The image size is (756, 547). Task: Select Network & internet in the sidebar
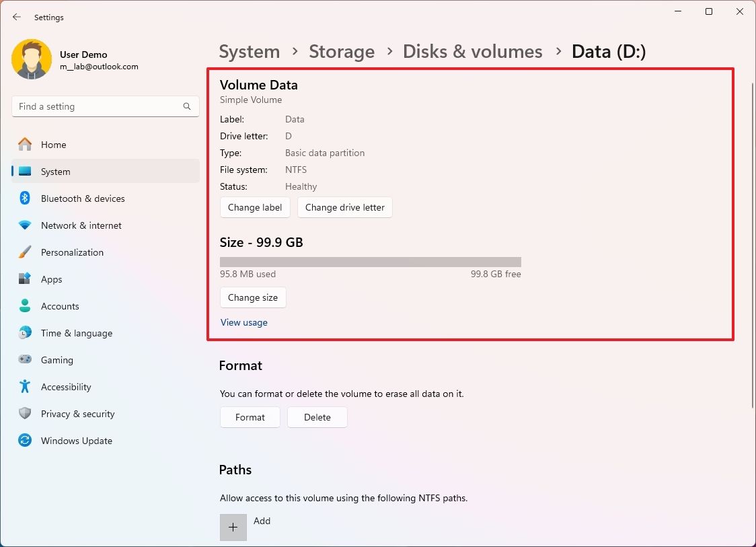coord(81,225)
